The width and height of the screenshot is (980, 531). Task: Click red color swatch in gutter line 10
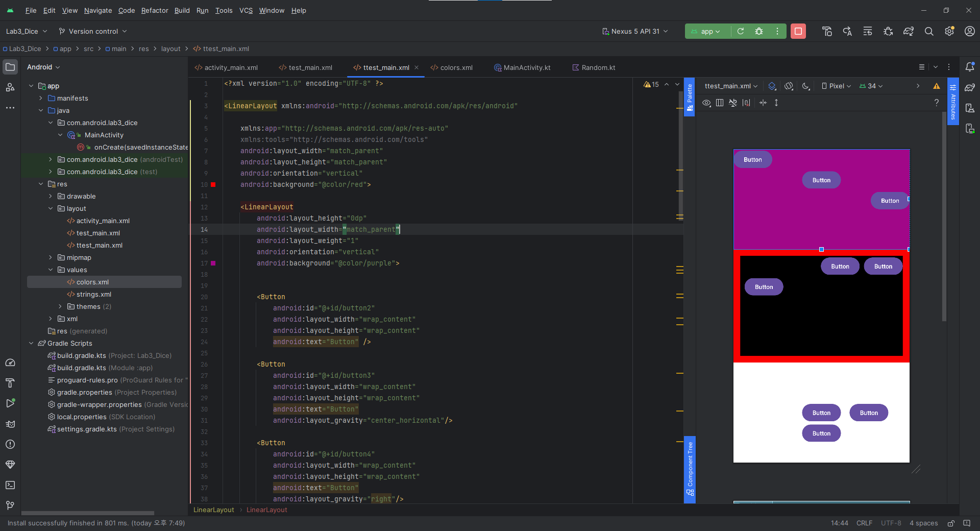click(213, 184)
